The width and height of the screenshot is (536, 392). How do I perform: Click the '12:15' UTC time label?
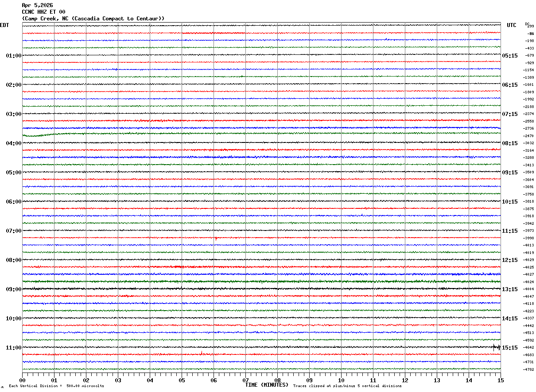tap(510, 260)
